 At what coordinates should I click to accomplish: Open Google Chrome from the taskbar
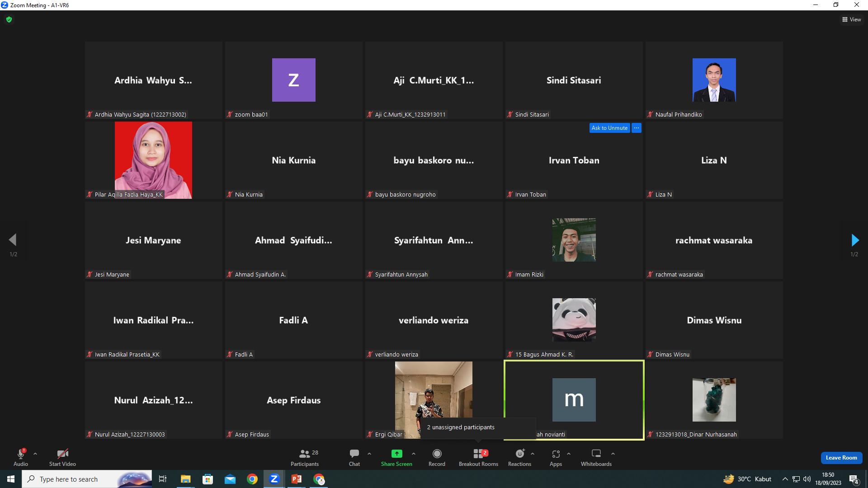(x=252, y=479)
